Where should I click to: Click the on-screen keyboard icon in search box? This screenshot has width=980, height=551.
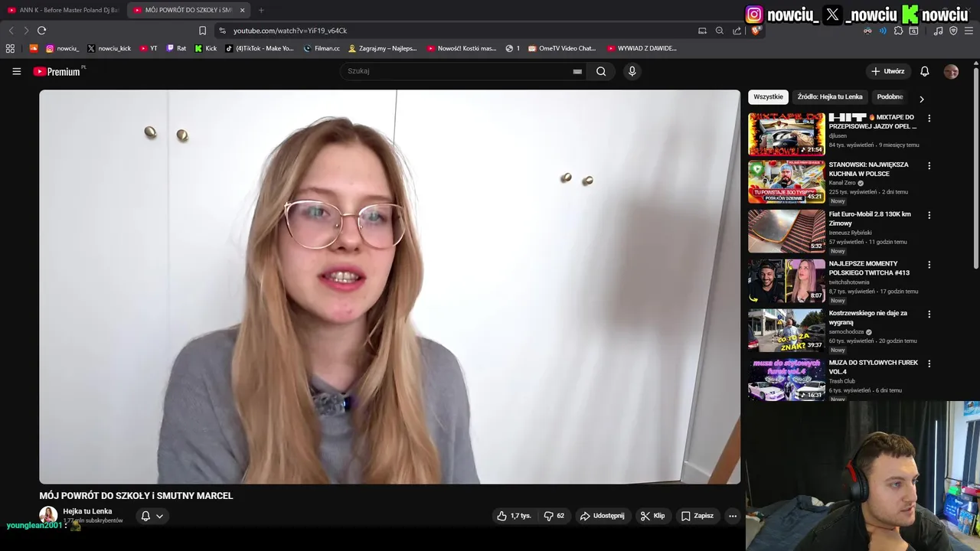[577, 71]
